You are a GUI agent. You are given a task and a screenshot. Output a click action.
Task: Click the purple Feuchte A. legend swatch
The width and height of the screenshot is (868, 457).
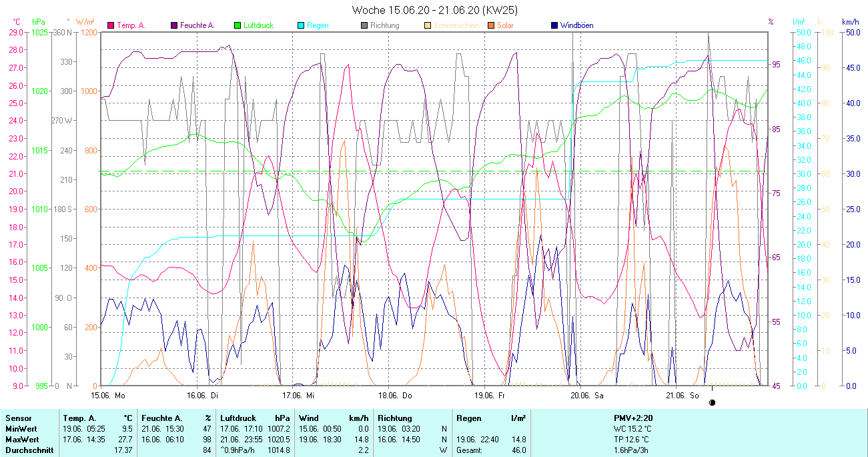point(175,25)
